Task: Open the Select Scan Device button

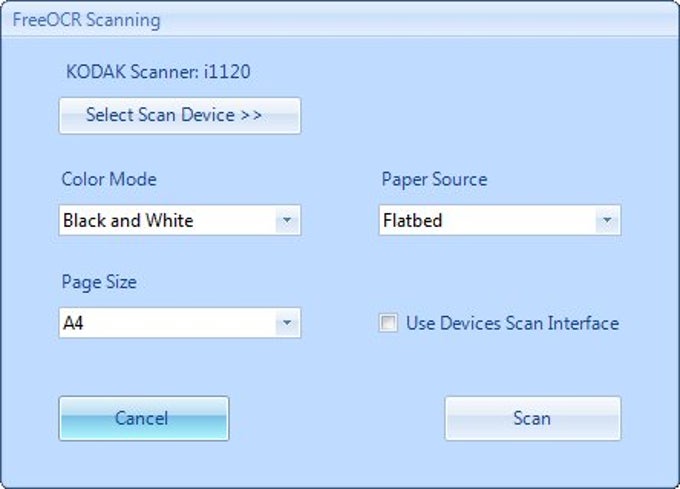Action: [180, 115]
